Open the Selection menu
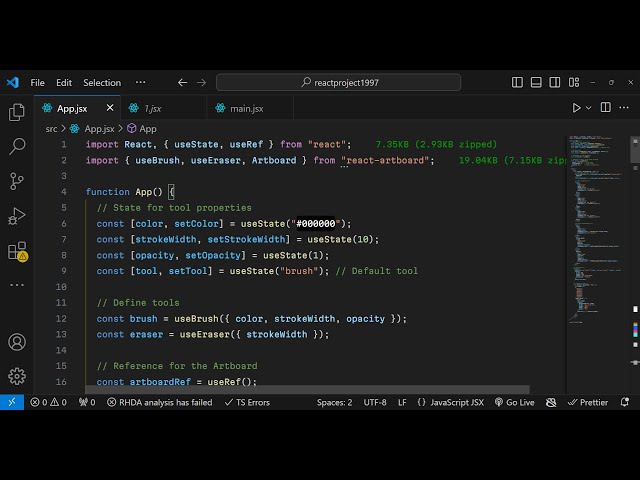Screen dimensions: 640x480 click(x=102, y=83)
